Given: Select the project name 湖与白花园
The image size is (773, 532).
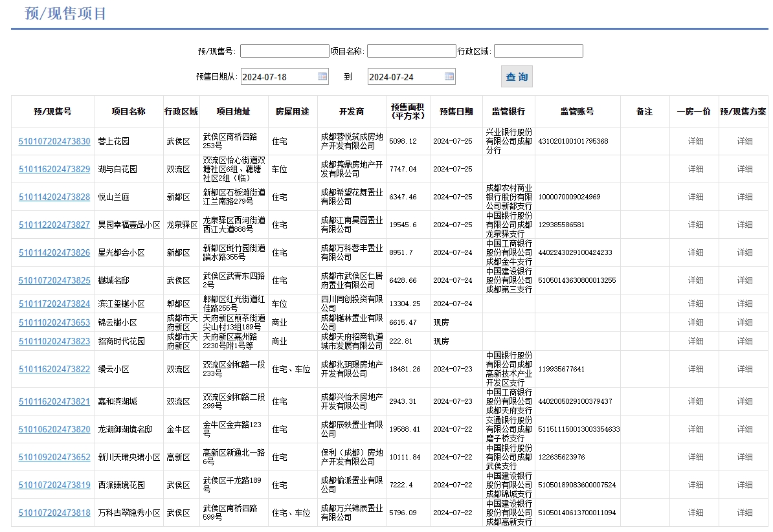Looking at the screenshot, I should point(117,169).
